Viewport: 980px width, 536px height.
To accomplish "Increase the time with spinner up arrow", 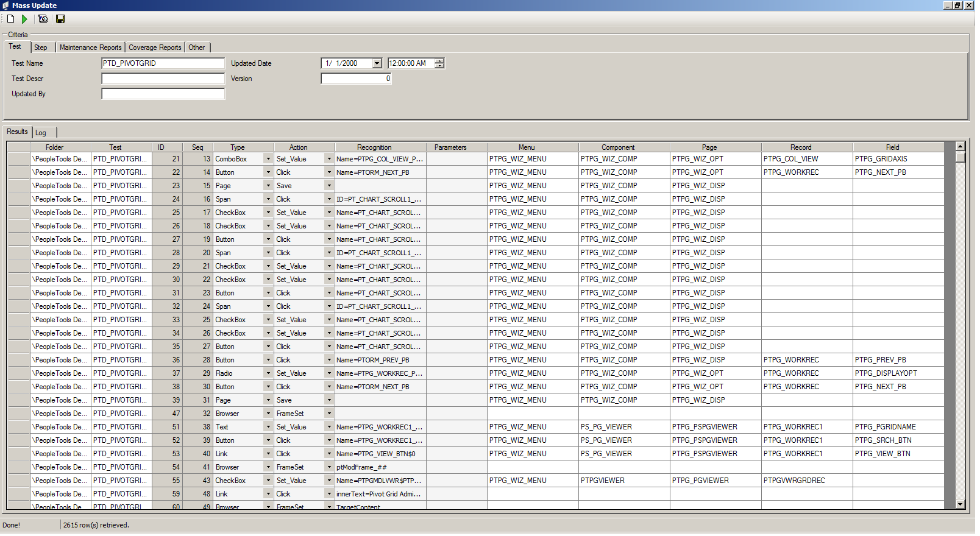I will pos(439,61).
